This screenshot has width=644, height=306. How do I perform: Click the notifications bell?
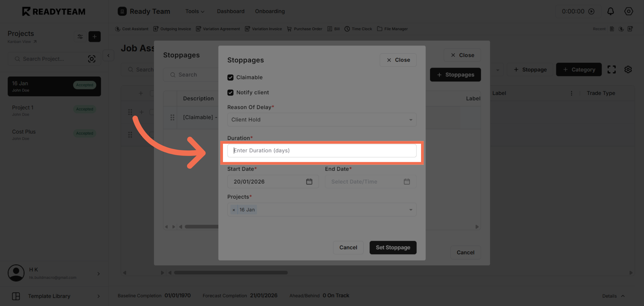pos(610,11)
